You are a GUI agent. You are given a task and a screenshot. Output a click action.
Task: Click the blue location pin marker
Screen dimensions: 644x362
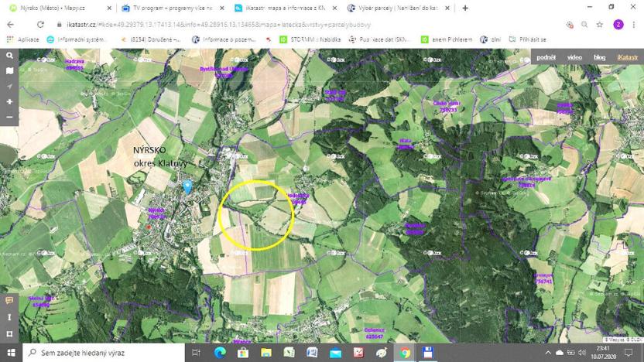click(x=187, y=186)
